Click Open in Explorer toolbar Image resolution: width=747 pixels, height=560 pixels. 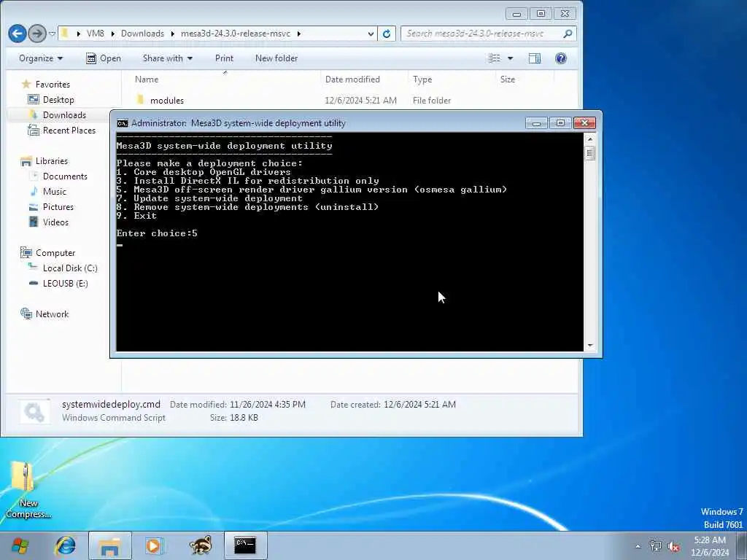click(x=104, y=58)
